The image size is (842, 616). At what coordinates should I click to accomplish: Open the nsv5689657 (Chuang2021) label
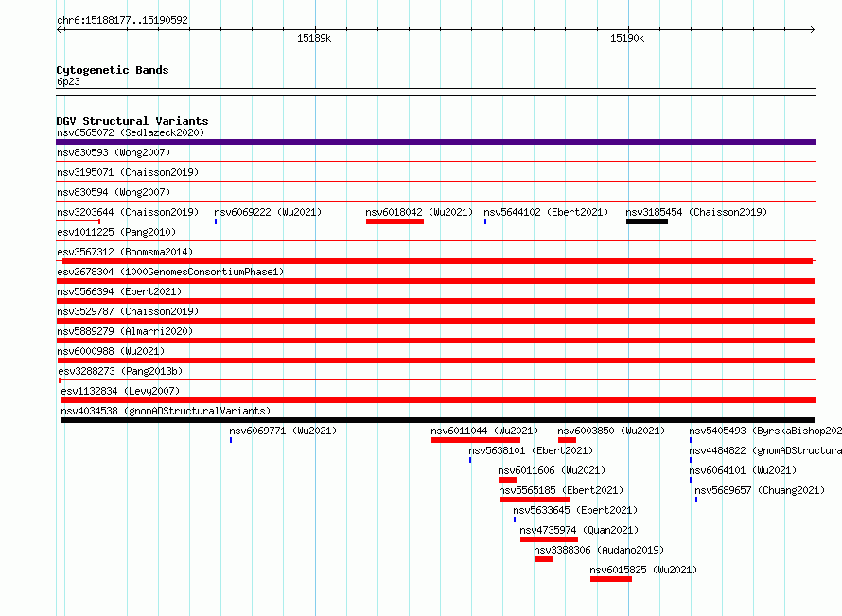(x=760, y=490)
